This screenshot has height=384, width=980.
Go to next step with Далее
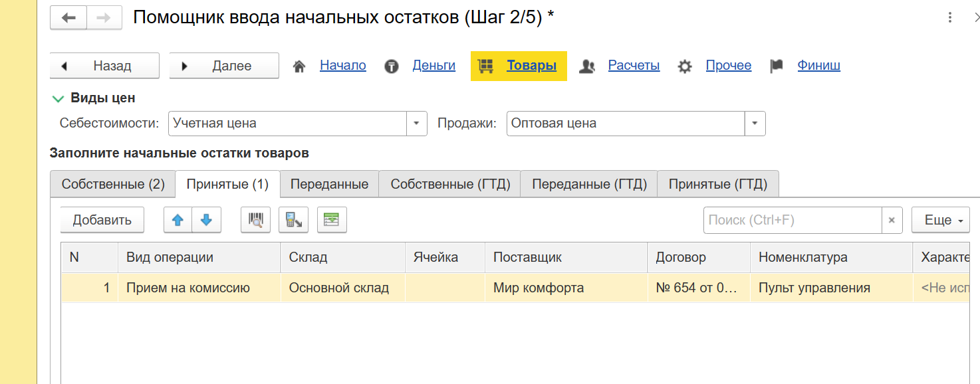click(224, 66)
